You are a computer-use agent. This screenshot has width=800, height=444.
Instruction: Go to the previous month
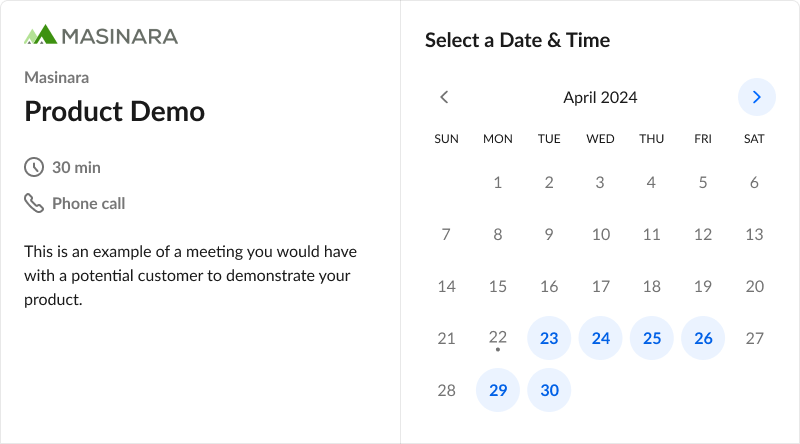[445, 97]
